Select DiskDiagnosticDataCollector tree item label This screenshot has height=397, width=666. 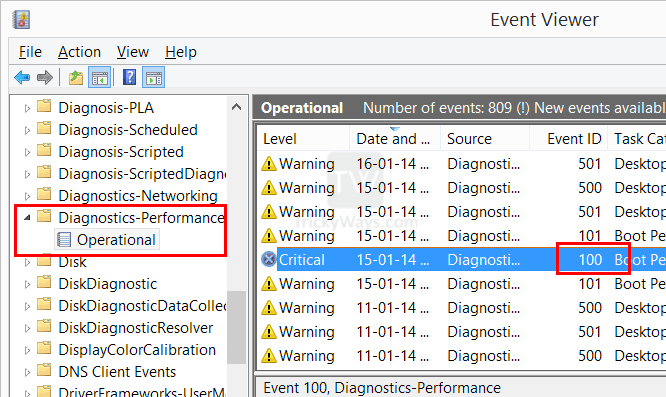point(142,306)
